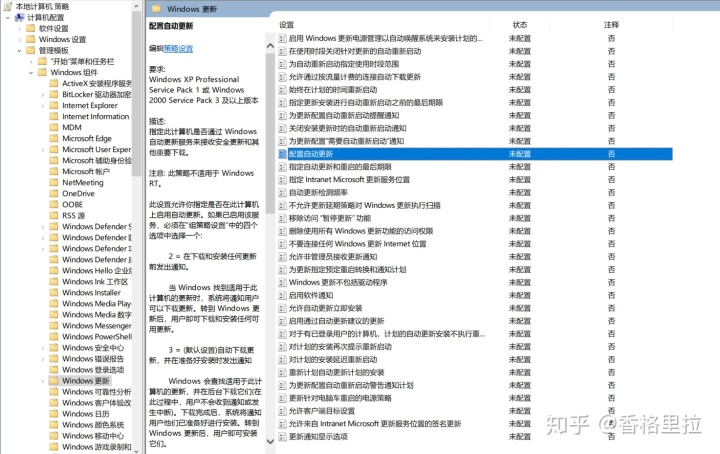
Task: Expand the Internet Explorer node
Action: (x=43, y=106)
